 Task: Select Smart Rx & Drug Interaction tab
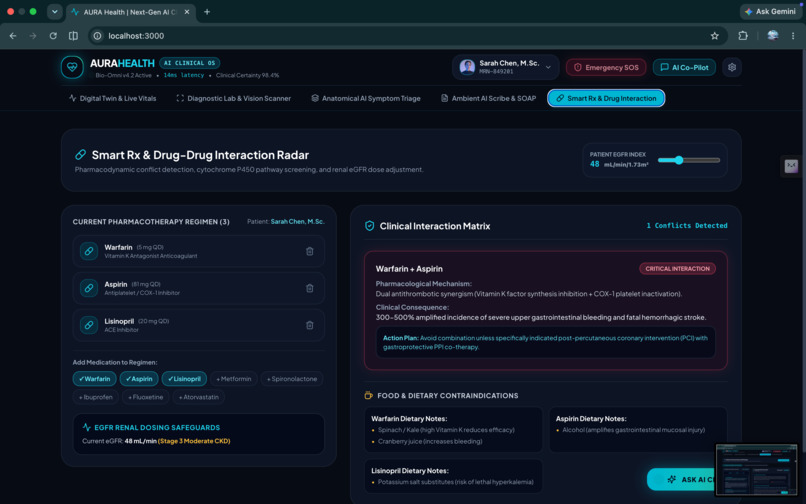pyautogui.click(x=606, y=98)
